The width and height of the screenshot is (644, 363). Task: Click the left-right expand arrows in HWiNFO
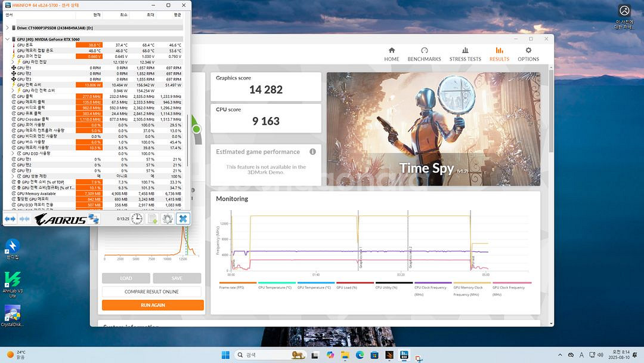pyautogui.click(x=10, y=219)
